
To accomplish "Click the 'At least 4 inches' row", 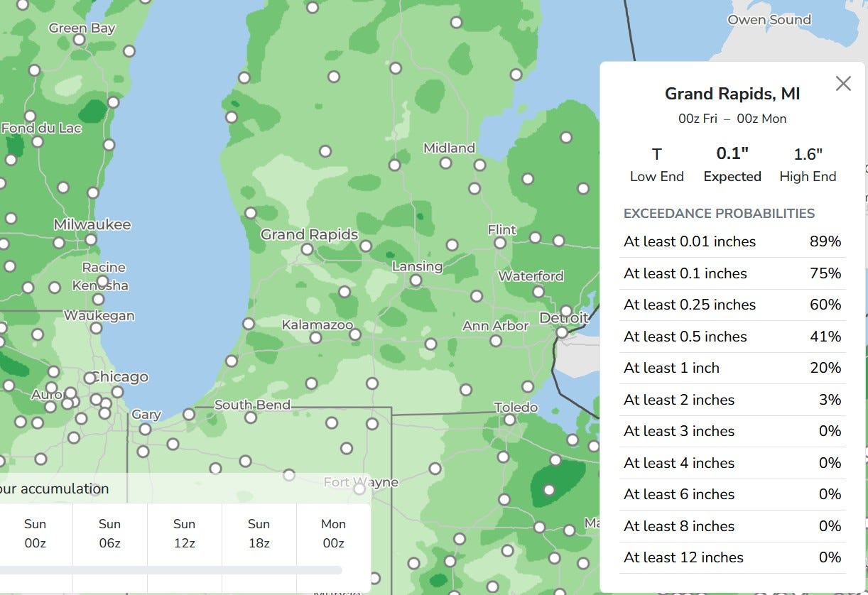I will (732, 463).
